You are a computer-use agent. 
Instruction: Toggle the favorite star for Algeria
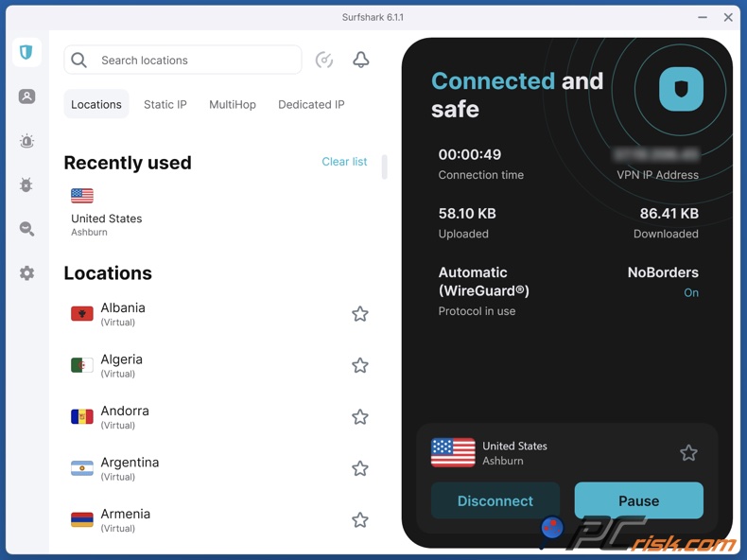point(360,365)
